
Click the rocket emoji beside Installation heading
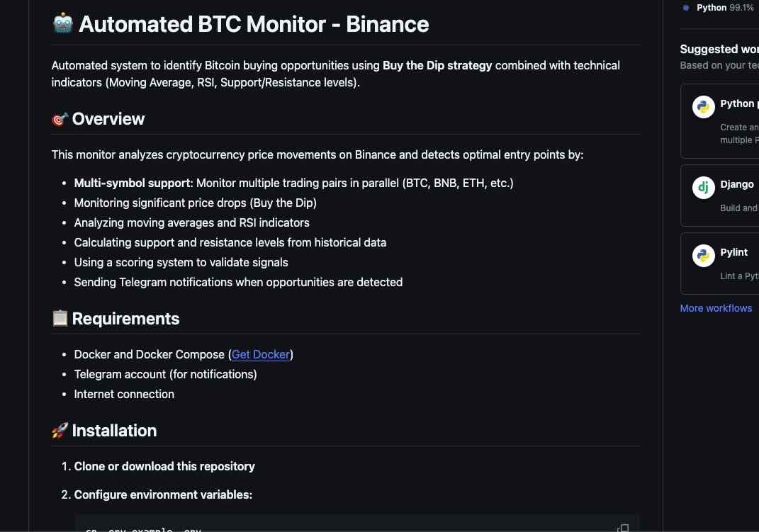[x=60, y=430]
